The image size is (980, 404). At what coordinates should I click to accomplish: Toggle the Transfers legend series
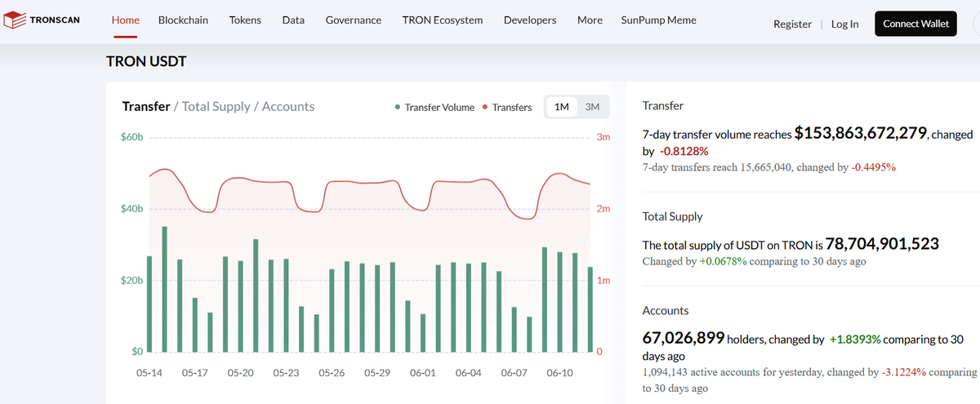[x=507, y=107]
